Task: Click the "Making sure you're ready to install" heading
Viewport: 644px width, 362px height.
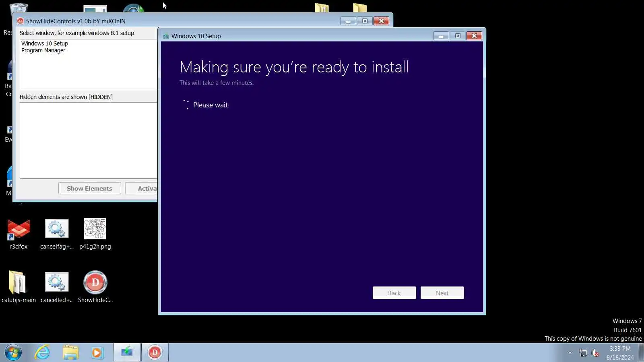Action: (294, 67)
